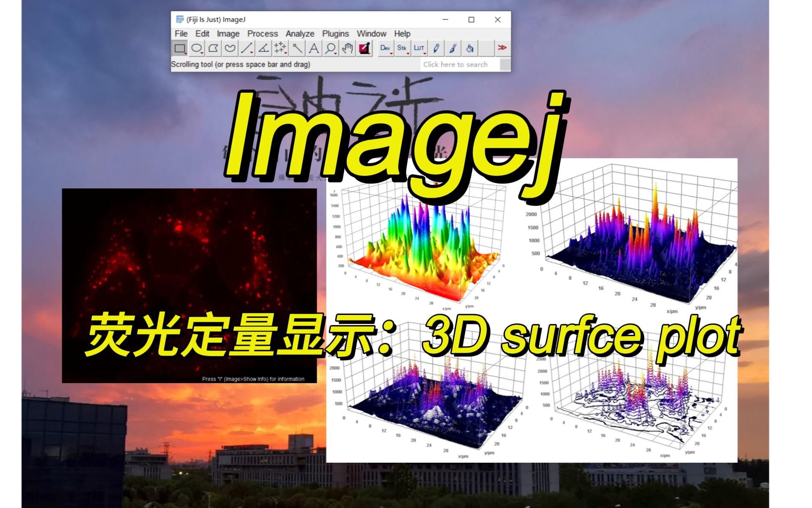Select the Rectangle selection tool
The height and width of the screenshot is (508, 812).
click(x=180, y=48)
